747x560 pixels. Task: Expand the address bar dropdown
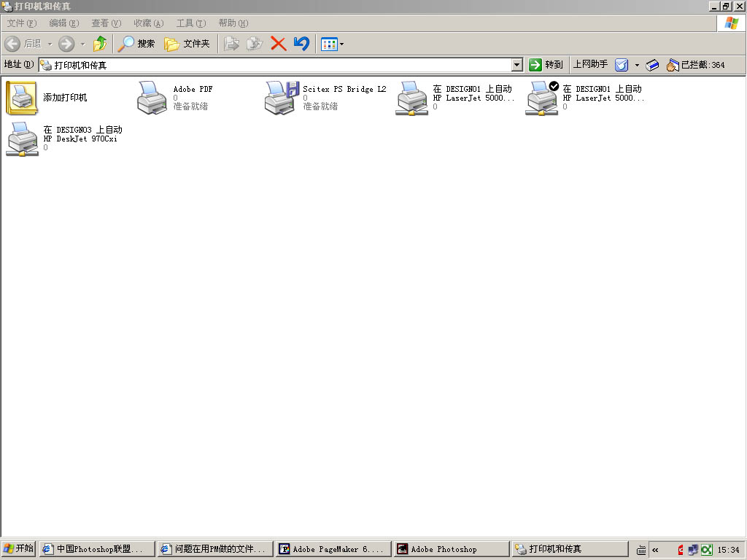pos(517,65)
